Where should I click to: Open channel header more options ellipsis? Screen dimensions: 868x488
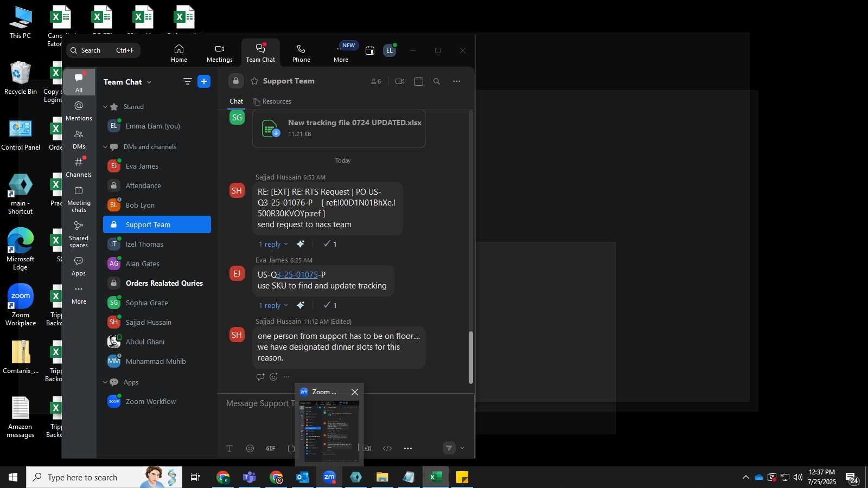(457, 81)
